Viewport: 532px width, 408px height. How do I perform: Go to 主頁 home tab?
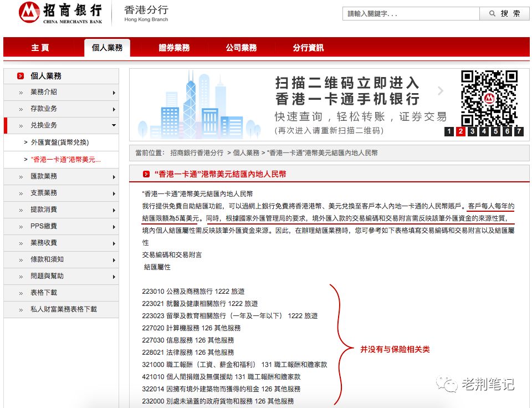(x=40, y=48)
